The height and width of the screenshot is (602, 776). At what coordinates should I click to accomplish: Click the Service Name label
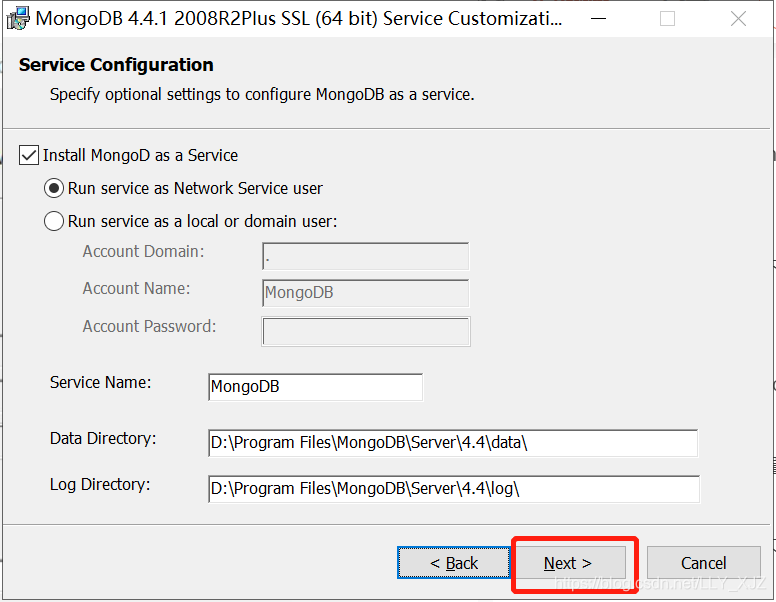[100, 382]
